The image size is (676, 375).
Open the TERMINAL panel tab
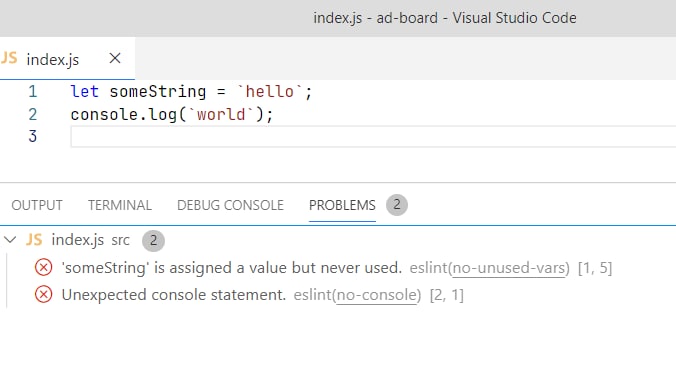120,205
